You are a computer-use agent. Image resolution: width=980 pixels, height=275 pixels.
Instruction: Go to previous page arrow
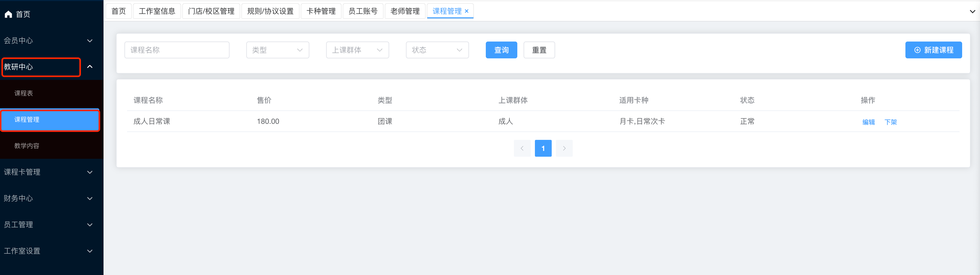tap(522, 148)
